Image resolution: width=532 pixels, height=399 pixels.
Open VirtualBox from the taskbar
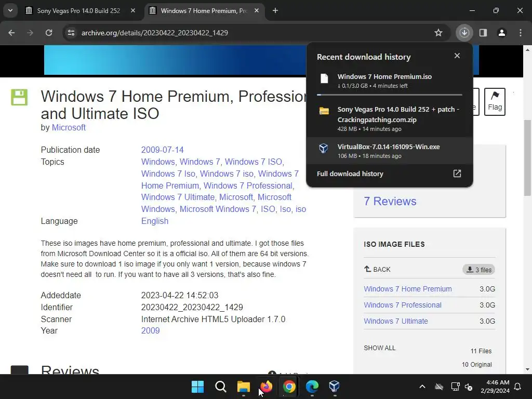335,387
